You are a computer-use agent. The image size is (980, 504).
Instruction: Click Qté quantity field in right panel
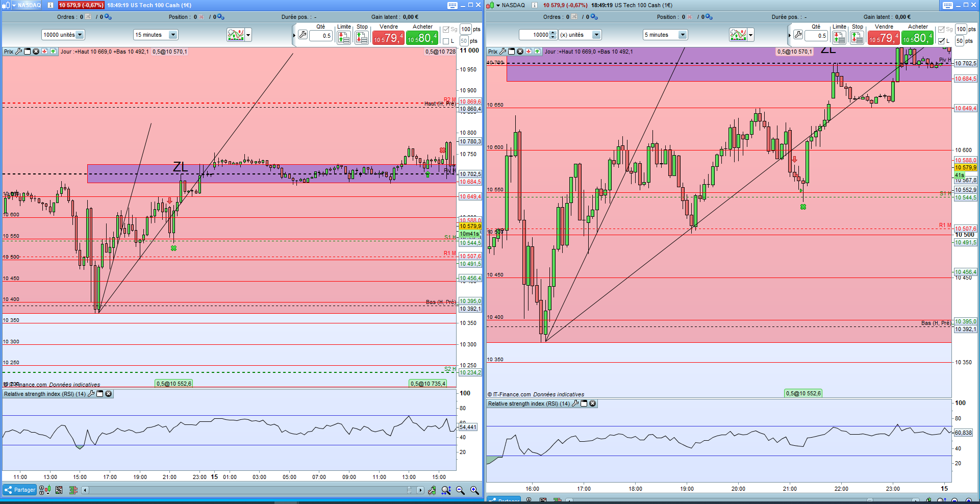click(816, 36)
